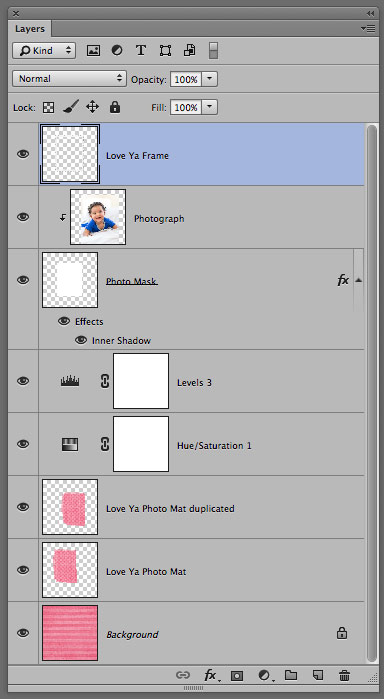Click mask link chain on Levels 3
The width and height of the screenshot is (384, 699).
(104, 381)
